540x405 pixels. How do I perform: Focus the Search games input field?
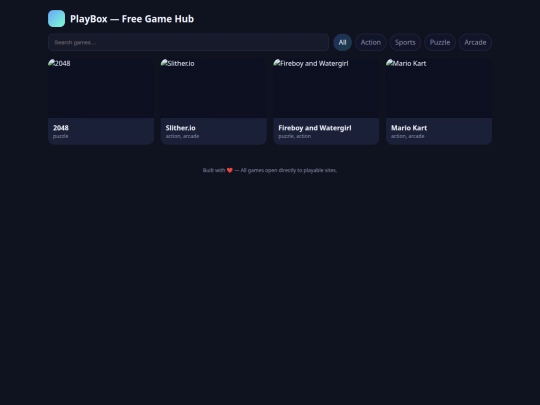[x=188, y=42]
